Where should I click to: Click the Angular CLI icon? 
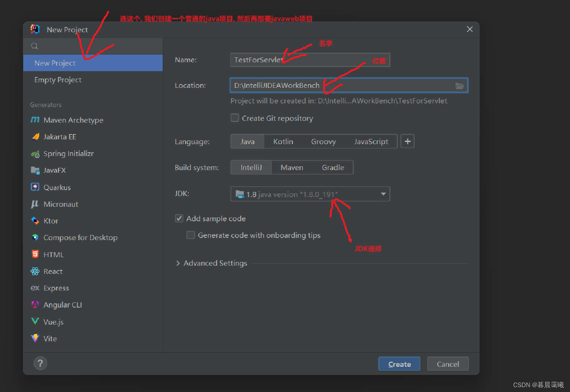(x=35, y=305)
